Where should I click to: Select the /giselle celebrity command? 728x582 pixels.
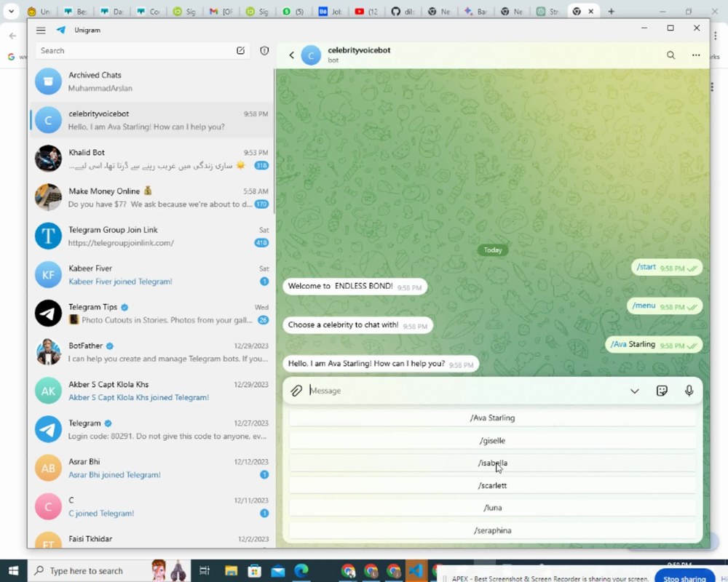pos(492,440)
